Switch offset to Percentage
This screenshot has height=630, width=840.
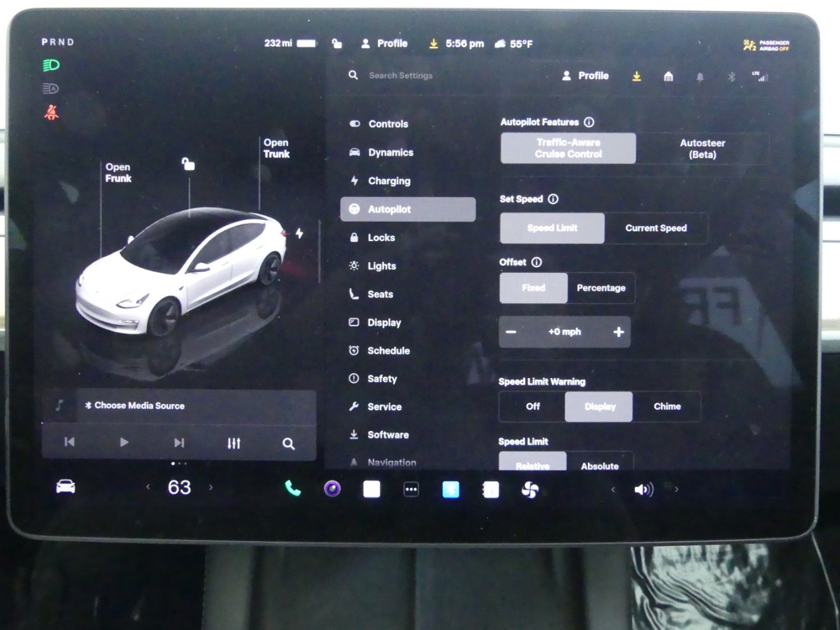pos(601,288)
